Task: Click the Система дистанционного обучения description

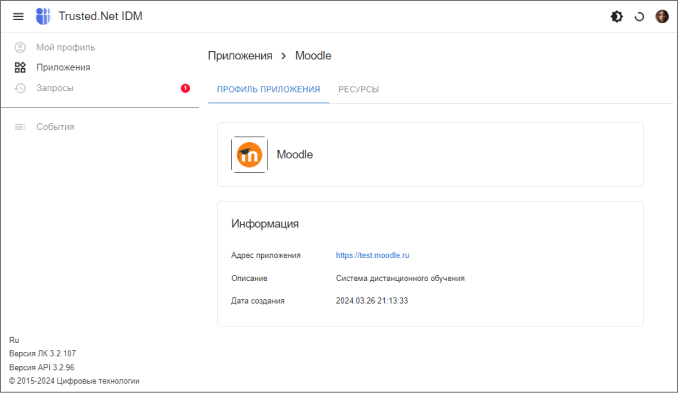Action: [400, 278]
